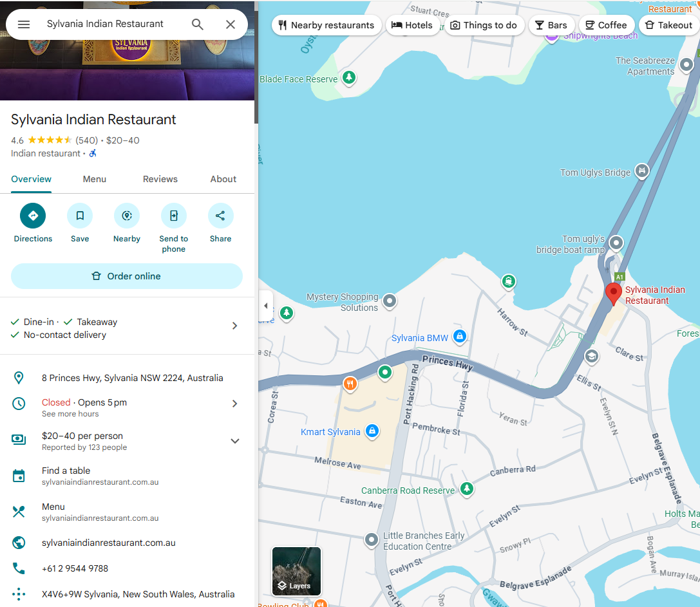
Task: Click the Nearby icon button
Action: [x=127, y=216]
